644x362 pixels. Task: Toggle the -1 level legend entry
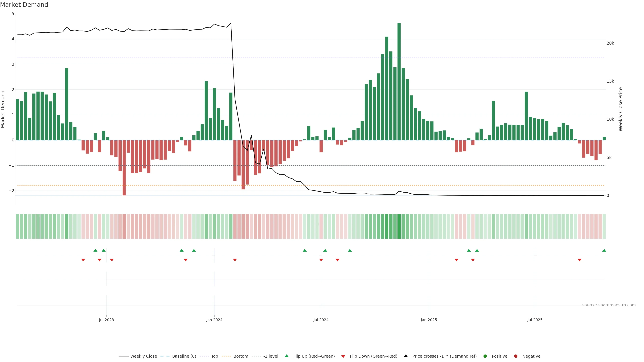[x=271, y=356]
